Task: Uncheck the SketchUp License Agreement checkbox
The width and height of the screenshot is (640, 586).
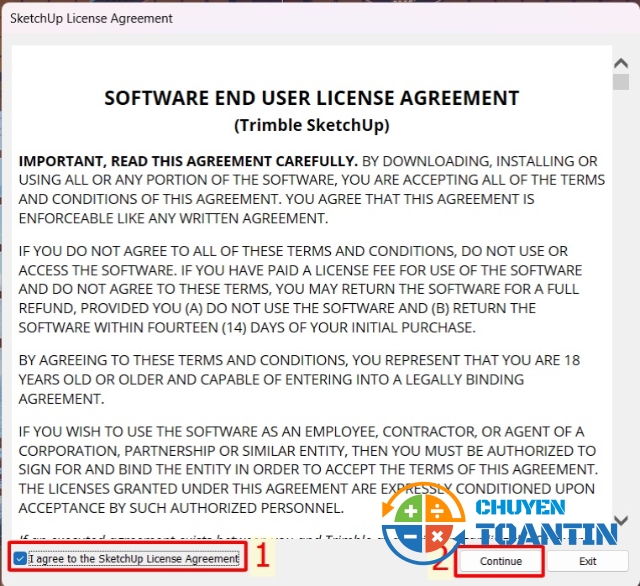Action: point(20,558)
